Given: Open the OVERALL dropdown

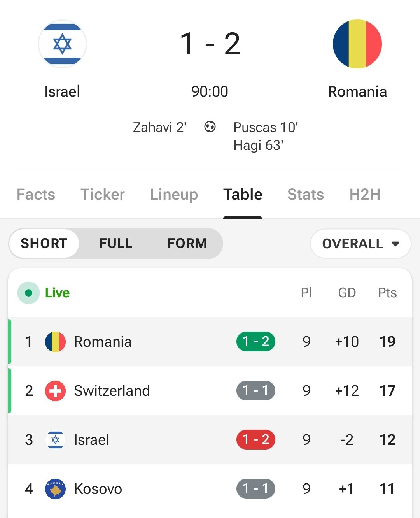Looking at the screenshot, I should tap(361, 244).
